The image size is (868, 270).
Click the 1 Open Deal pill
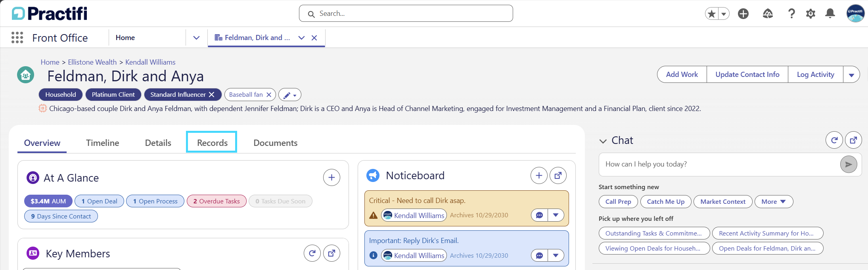tap(99, 201)
